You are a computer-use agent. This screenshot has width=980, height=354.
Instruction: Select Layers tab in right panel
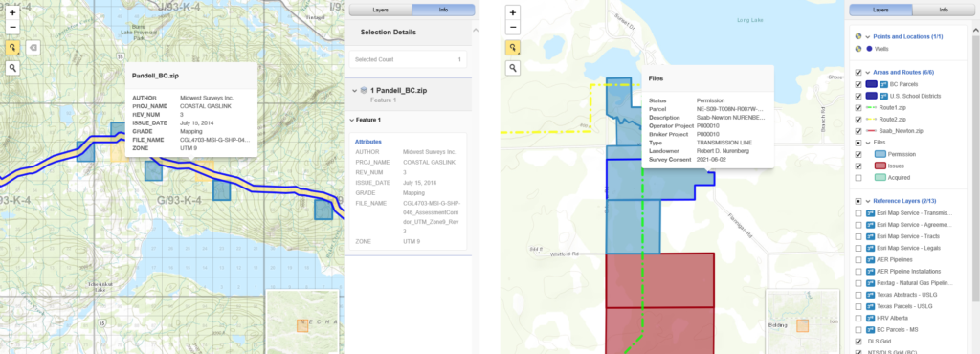pyautogui.click(x=880, y=10)
